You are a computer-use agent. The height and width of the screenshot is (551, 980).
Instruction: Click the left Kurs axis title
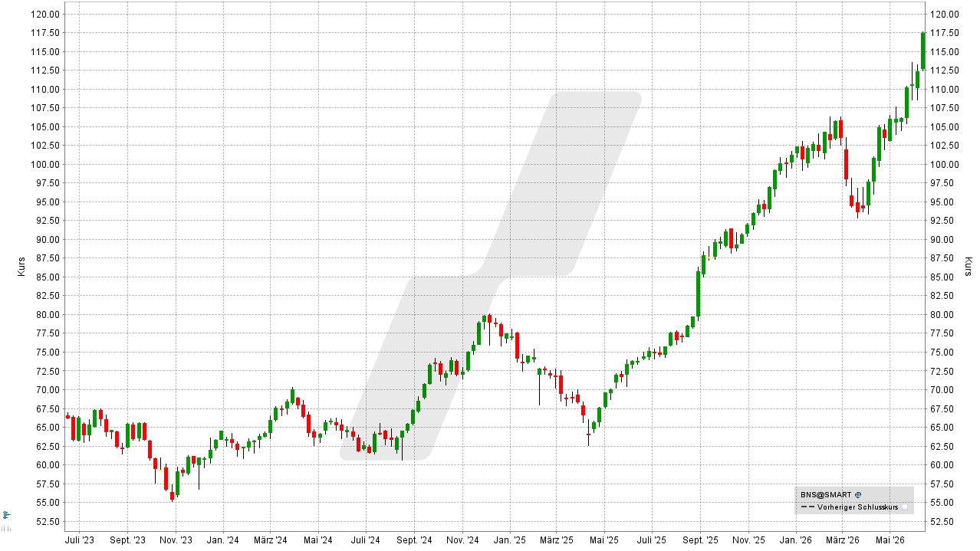click(x=22, y=266)
